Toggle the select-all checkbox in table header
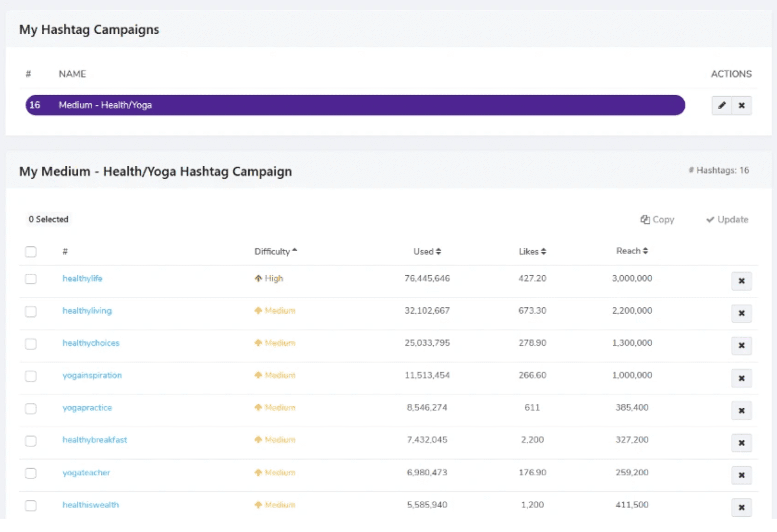 click(31, 252)
